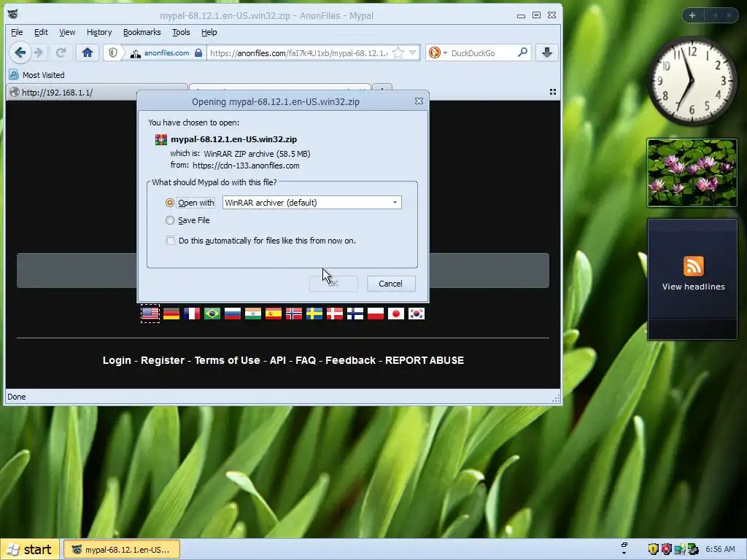The height and width of the screenshot is (560, 747).
Task: Open the tracking protection shield icon
Action: pos(113,52)
